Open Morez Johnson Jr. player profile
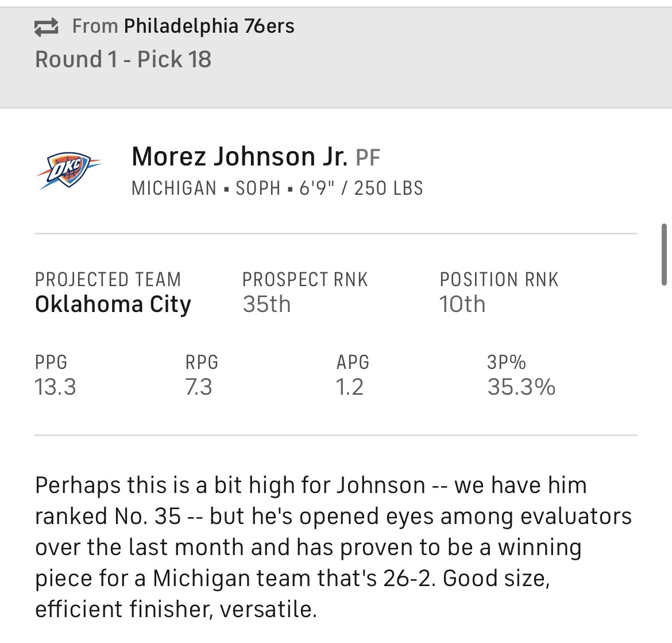 click(x=239, y=156)
